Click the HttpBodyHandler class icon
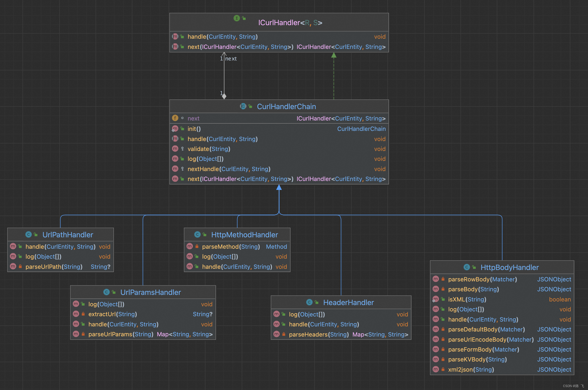This screenshot has width=588, height=390. [x=467, y=267]
